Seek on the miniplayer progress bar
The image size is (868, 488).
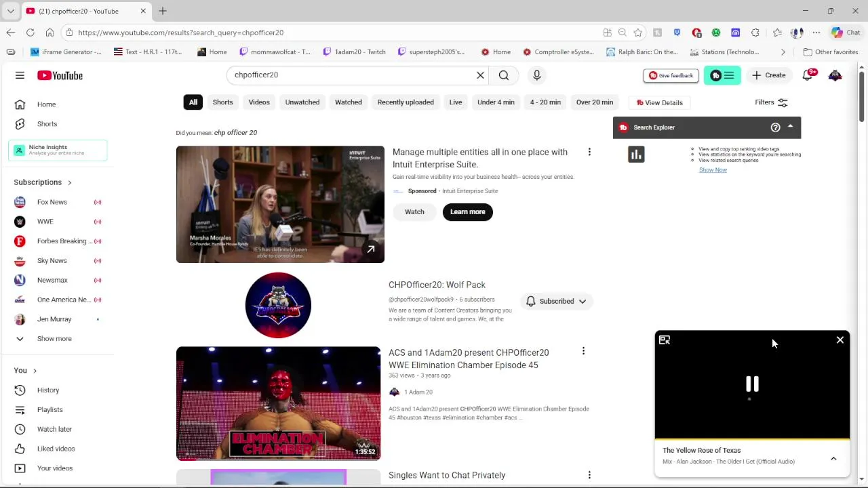752,439
